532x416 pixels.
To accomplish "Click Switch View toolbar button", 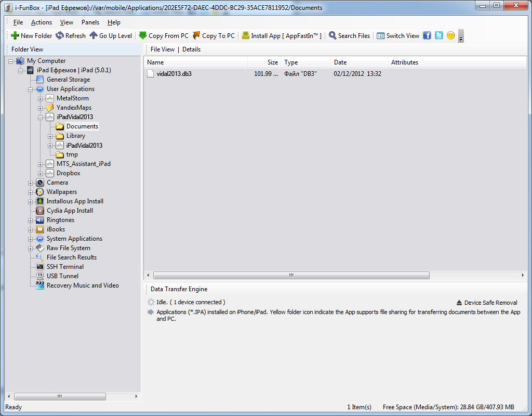I will 398,36.
